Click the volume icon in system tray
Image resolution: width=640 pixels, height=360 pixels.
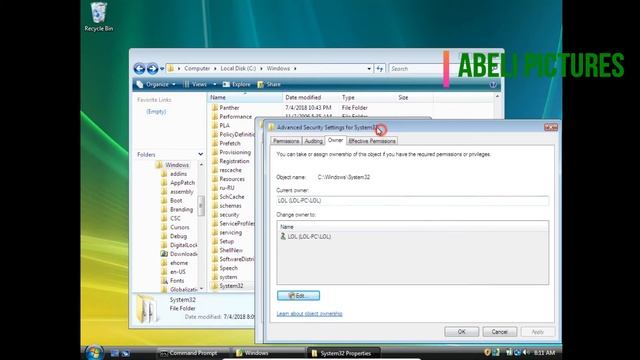tap(526, 352)
